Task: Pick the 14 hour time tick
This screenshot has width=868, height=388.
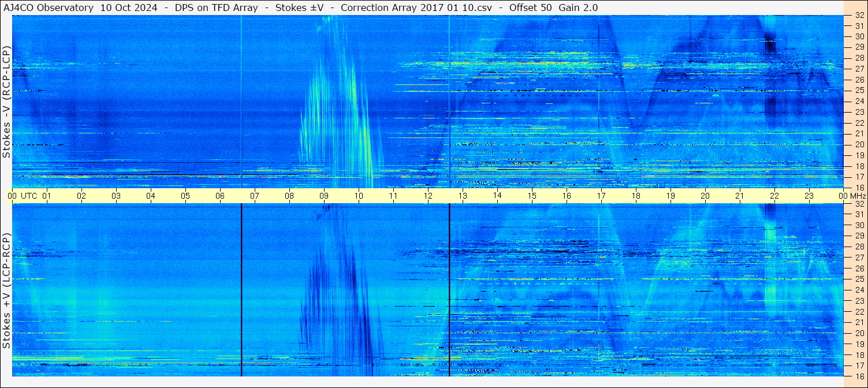Action: click(497, 196)
